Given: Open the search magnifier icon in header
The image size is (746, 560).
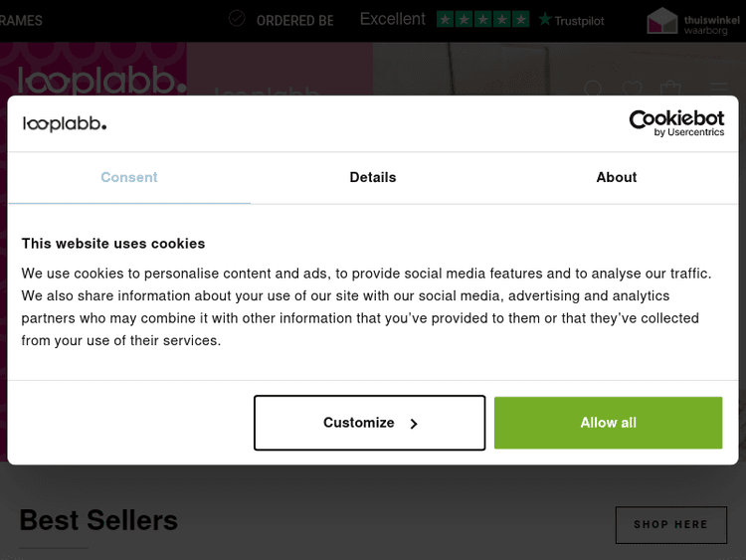Looking at the screenshot, I should (594, 90).
